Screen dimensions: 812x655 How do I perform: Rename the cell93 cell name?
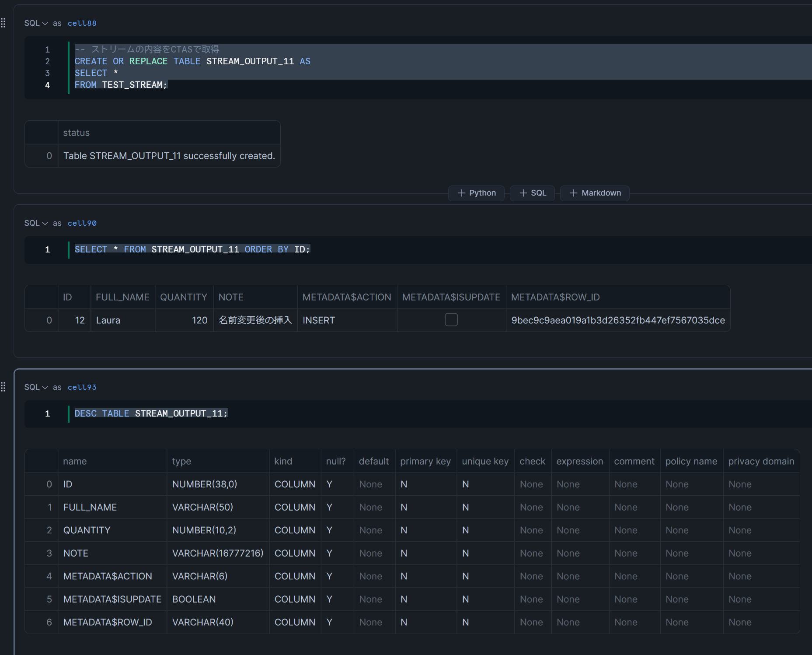[x=82, y=387]
